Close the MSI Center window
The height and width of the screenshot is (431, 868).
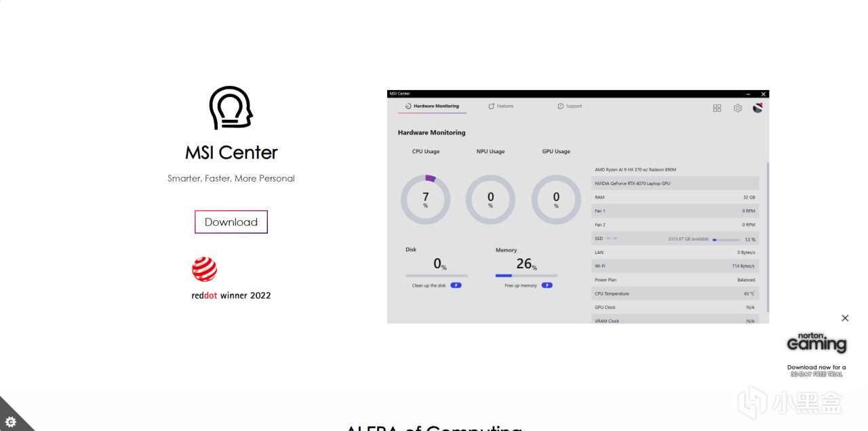[x=764, y=94]
